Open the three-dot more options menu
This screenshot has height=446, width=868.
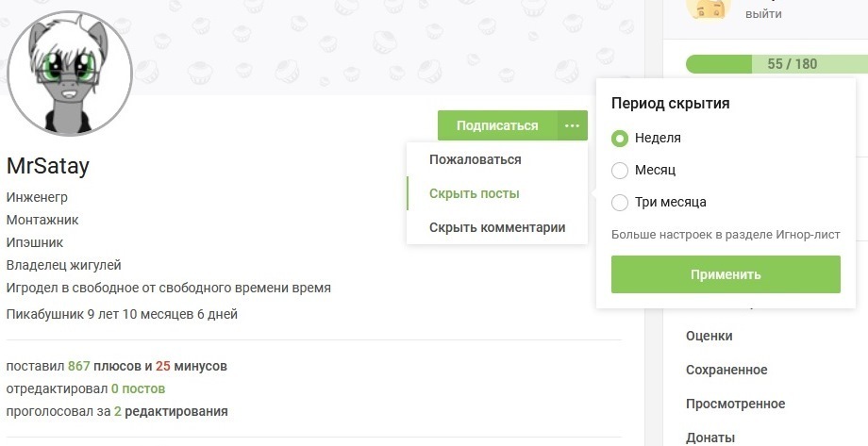point(573,125)
